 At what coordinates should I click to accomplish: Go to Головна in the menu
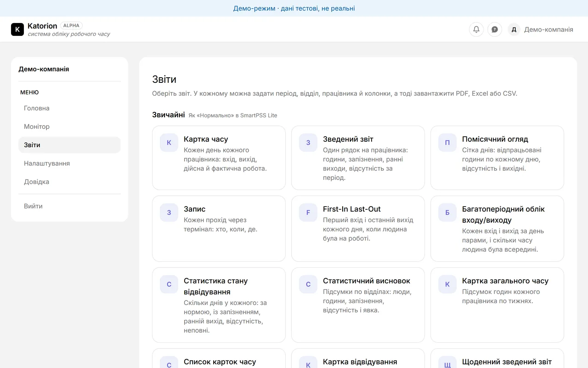click(x=69, y=108)
